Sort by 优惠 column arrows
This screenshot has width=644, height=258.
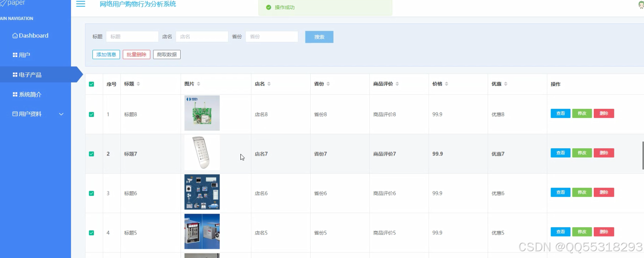[x=506, y=84]
